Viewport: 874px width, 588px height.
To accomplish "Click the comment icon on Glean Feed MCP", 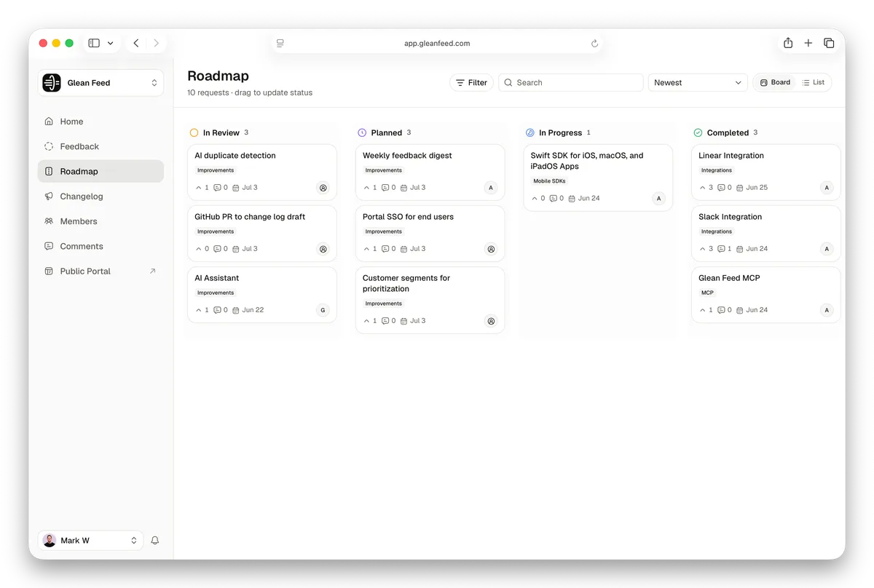I will point(721,310).
